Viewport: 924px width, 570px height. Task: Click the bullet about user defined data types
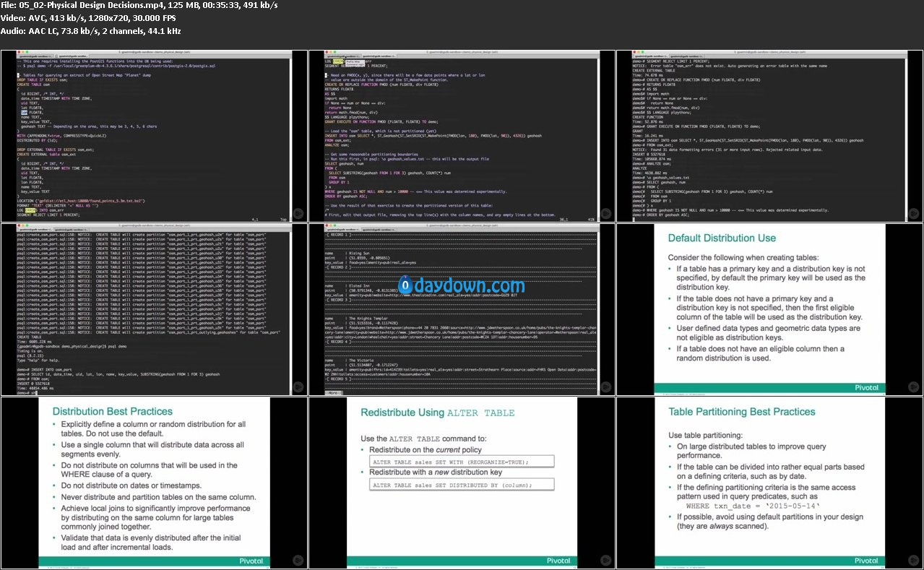768,332
